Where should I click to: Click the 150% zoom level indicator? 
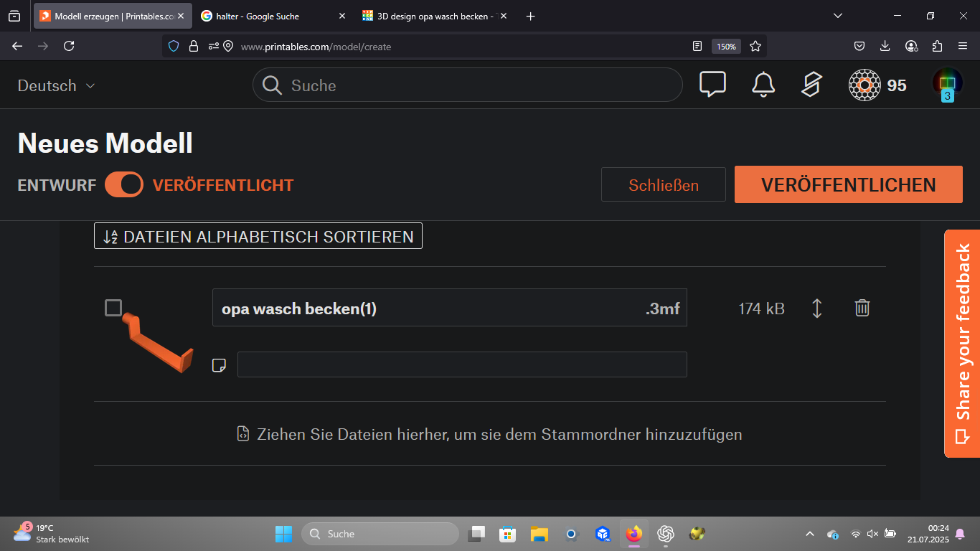pos(726,46)
